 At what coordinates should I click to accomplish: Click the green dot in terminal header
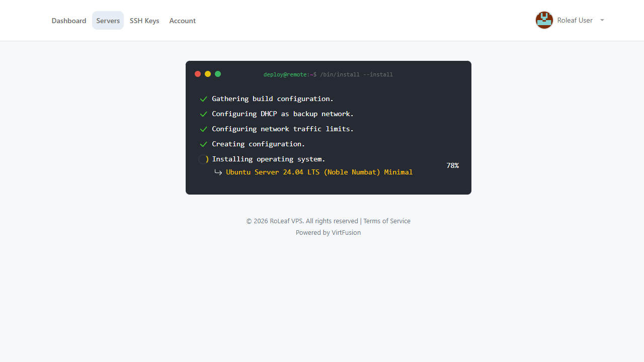(x=218, y=74)
